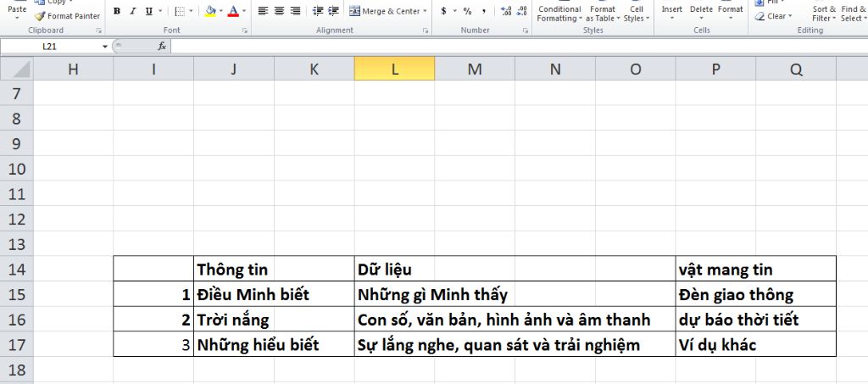
Task: Toggle italic formatting
Action: point(132,11)
